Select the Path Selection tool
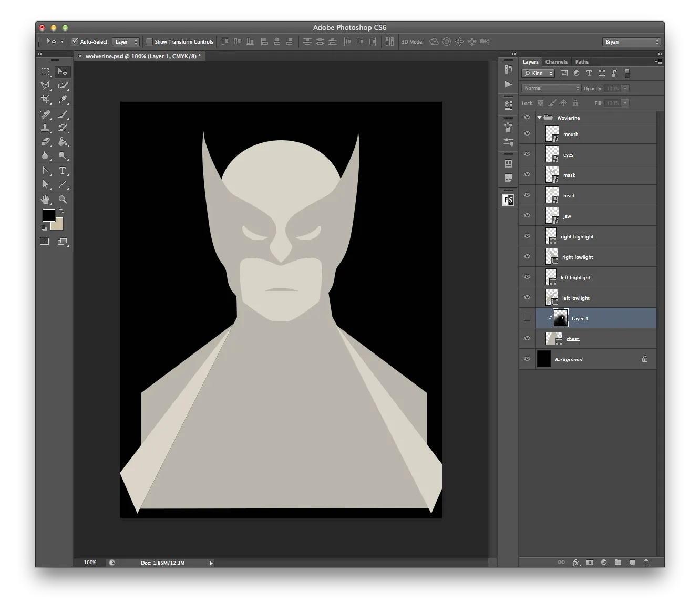This screenshot has height=614, width=700. pyautogui.click(x=46, y=184)
